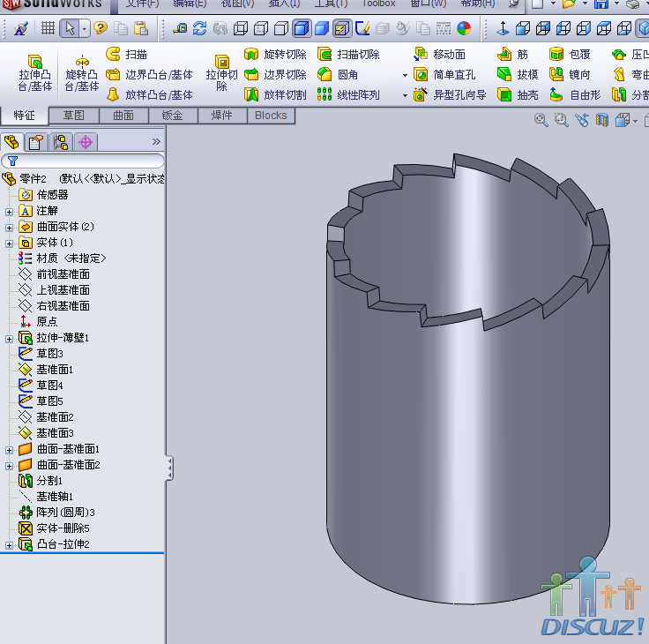This screenshot has height=644, width=649.
Task: Click Zoom to Fit in view toolbar
Action: point(541,120)
